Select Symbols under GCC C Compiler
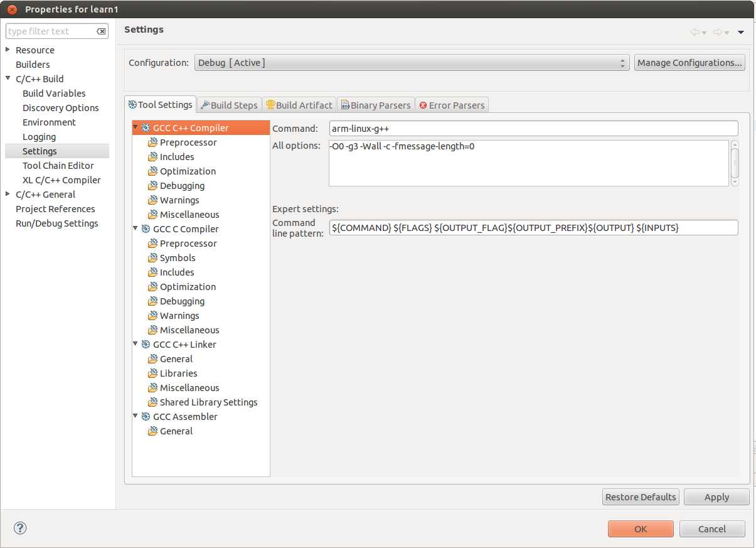 178,258
